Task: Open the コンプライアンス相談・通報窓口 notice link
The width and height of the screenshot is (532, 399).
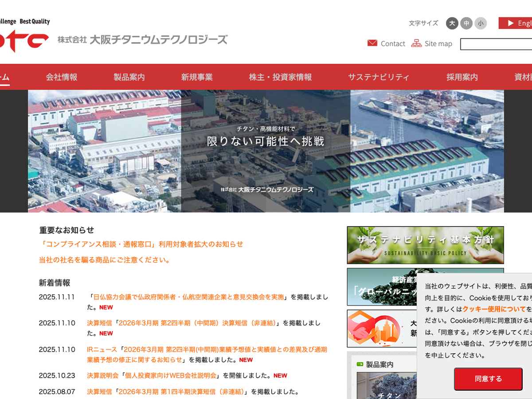Action: pyautogui.click(x=141, y=244)
